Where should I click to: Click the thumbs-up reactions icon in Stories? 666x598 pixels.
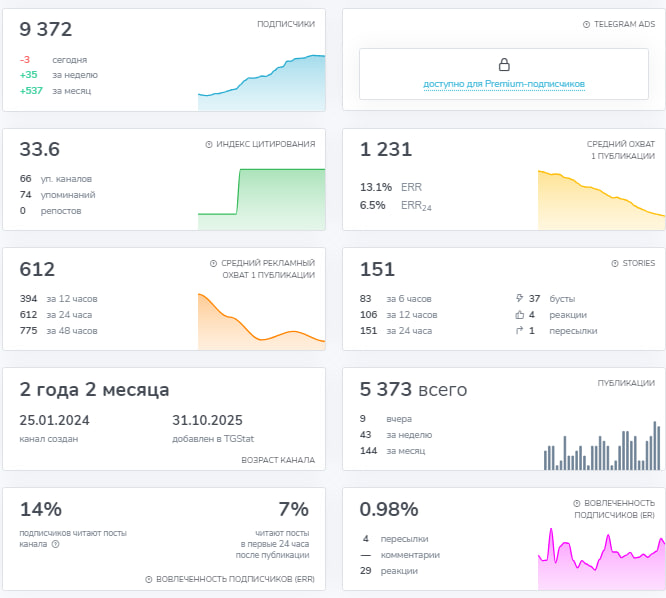518,315
